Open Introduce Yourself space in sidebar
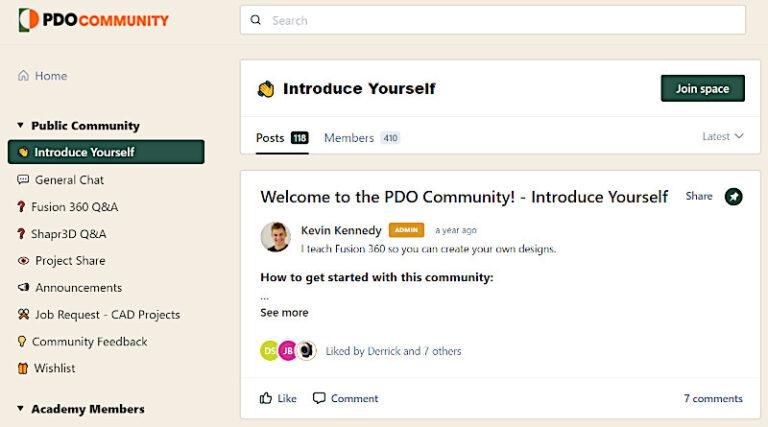The width and height of the screenshot is (768, 427). pos(106,152)
